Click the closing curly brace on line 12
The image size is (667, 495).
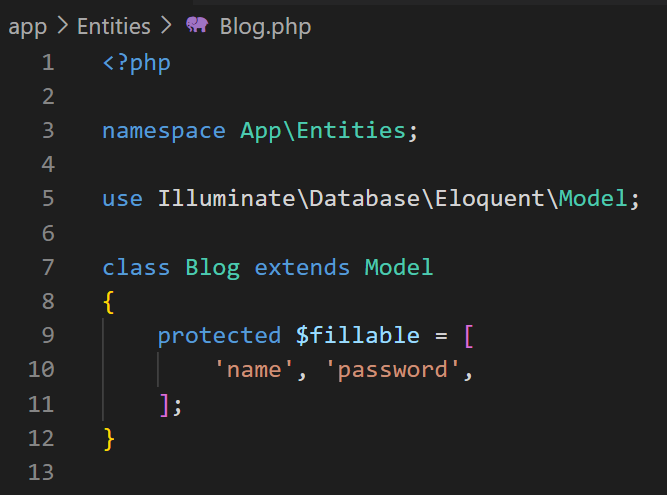click(109, 439)
